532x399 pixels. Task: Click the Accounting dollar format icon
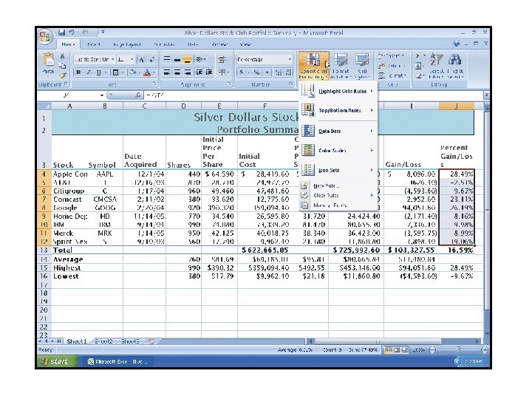pyautogui.click(x=242, y=72)
